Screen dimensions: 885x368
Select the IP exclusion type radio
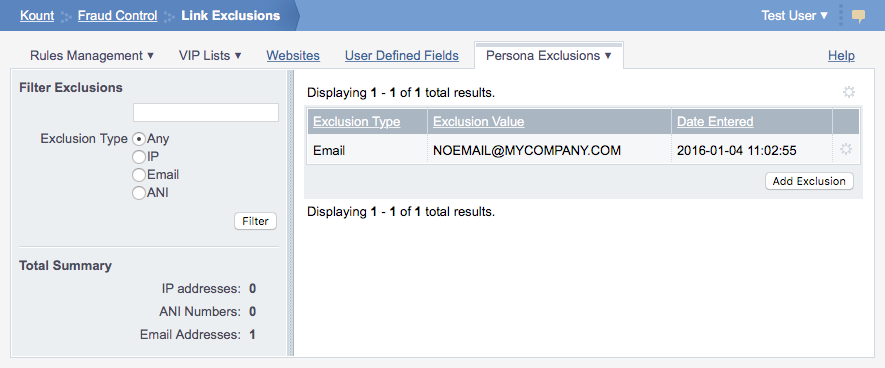point(139,157)
